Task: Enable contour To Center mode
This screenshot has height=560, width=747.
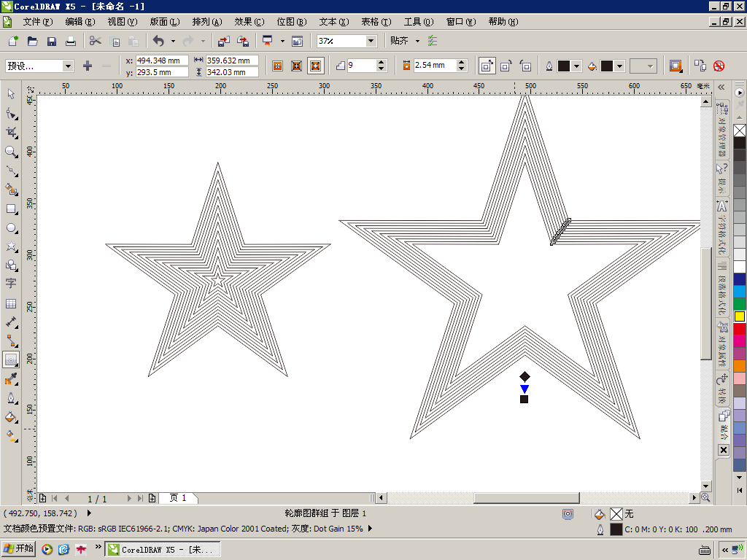Action: [278, 66]
